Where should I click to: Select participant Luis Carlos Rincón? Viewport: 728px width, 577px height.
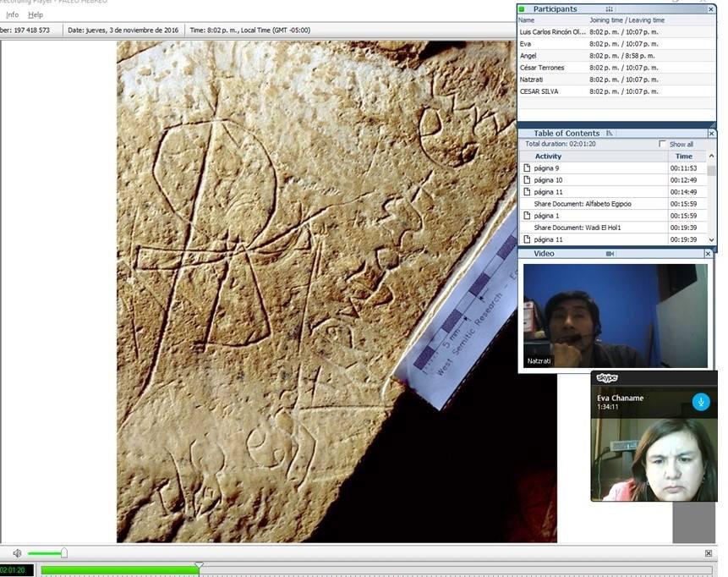click(616, 32)
